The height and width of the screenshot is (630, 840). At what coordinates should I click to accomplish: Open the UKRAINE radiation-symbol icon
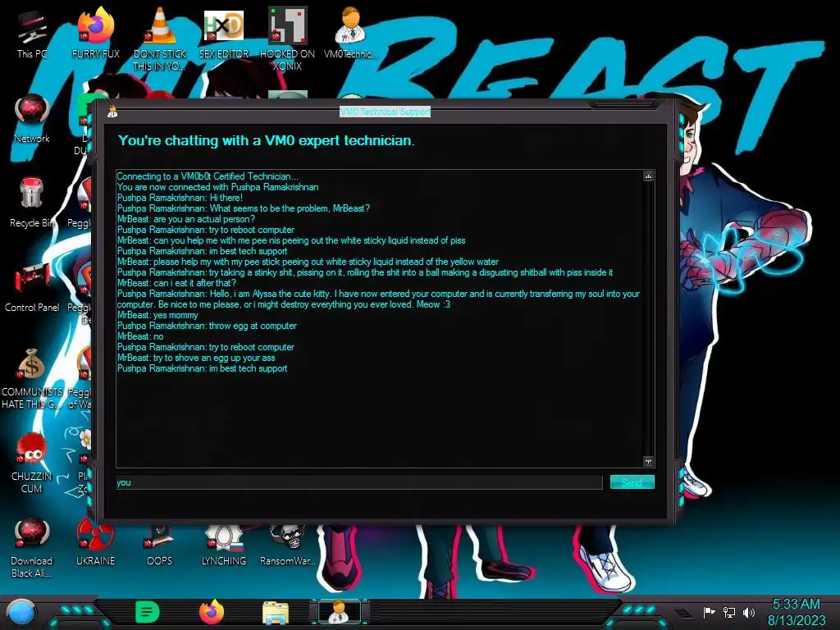coord(95,542)
